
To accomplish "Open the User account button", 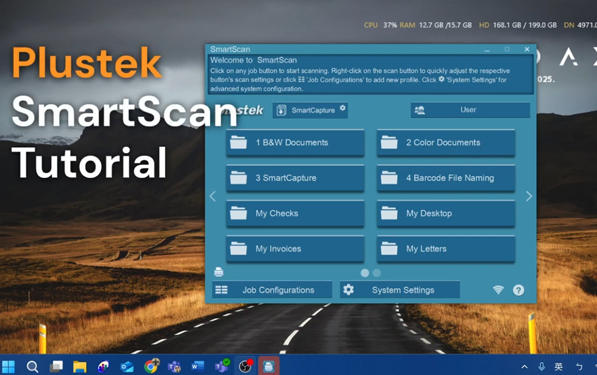I will (470, 110).
